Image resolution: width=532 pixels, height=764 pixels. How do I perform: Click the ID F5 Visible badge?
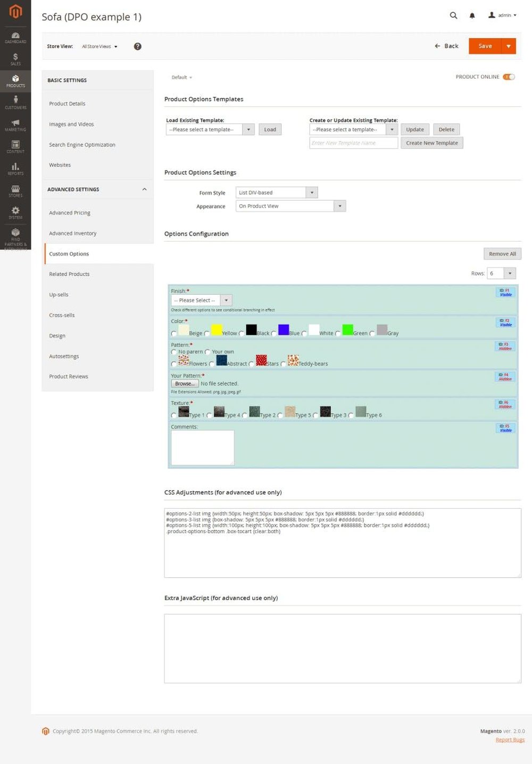(x=505, y=428)
